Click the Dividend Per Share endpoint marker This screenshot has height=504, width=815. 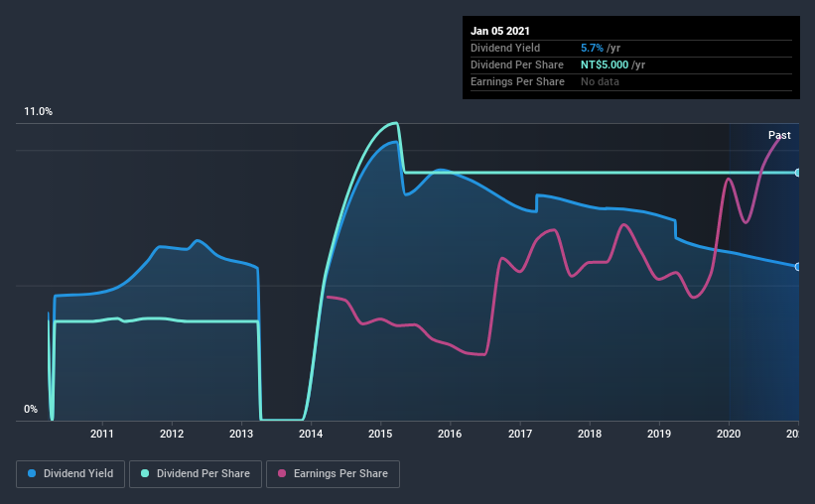797,173
